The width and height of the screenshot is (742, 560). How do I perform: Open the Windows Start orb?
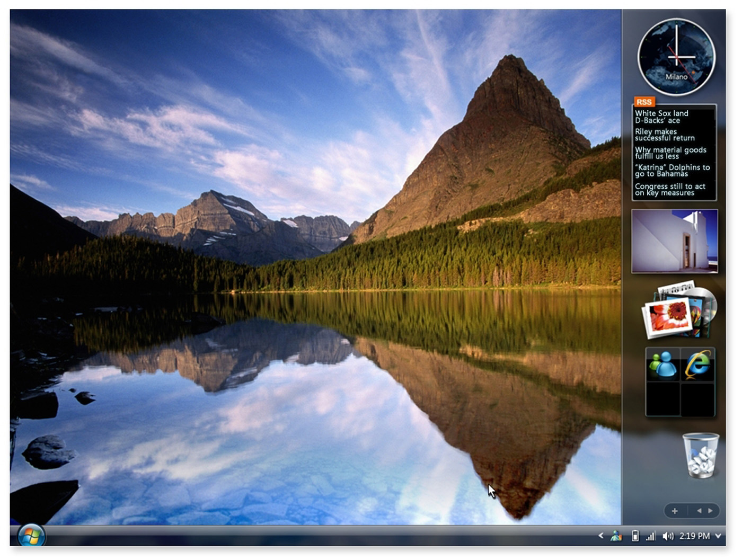click(31, 536)
